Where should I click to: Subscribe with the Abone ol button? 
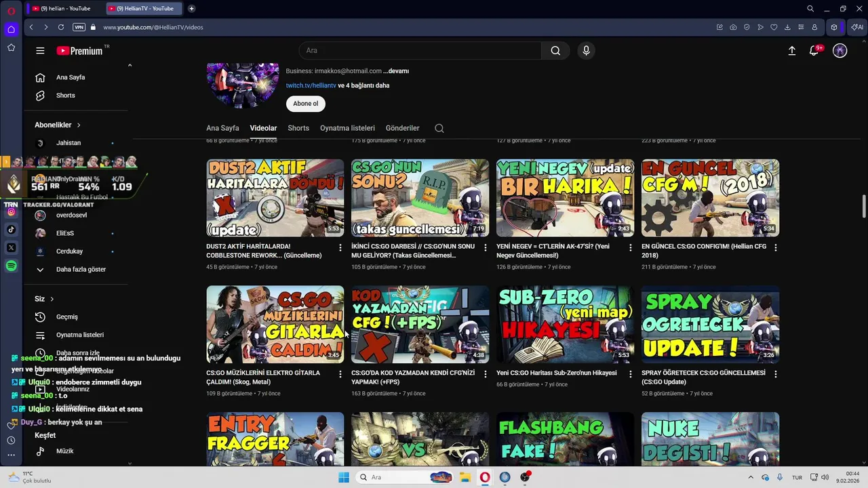click(x=306, y=104)
